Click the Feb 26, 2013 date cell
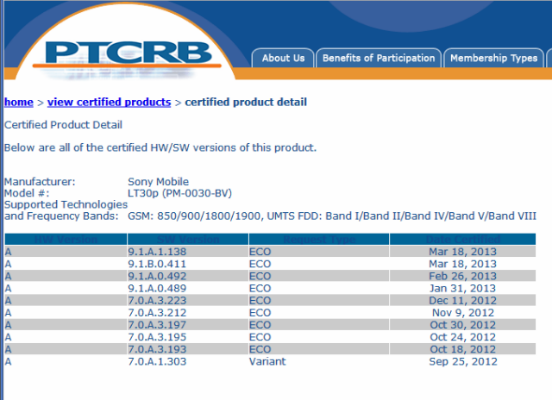Image resolution: width=552 pixels, height=400 pixels. pos(463,276)
